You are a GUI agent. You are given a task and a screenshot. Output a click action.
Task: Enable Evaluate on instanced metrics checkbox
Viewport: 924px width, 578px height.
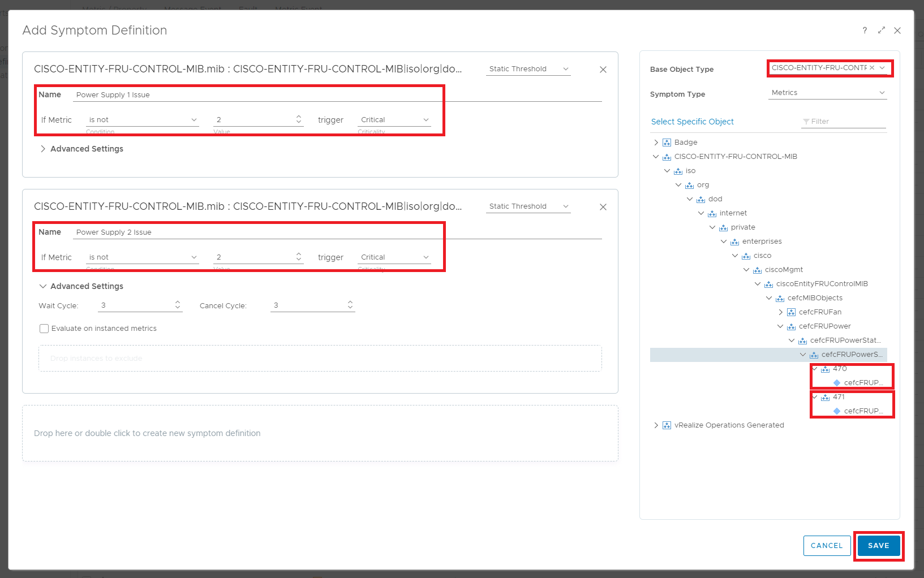[44, 329]
